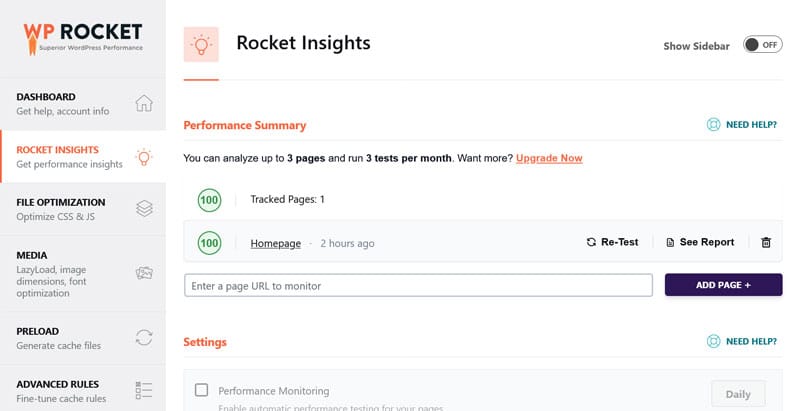
Task: Click the Rocket Insights lightbulb sidebar icon
Action: click(144, 156)
